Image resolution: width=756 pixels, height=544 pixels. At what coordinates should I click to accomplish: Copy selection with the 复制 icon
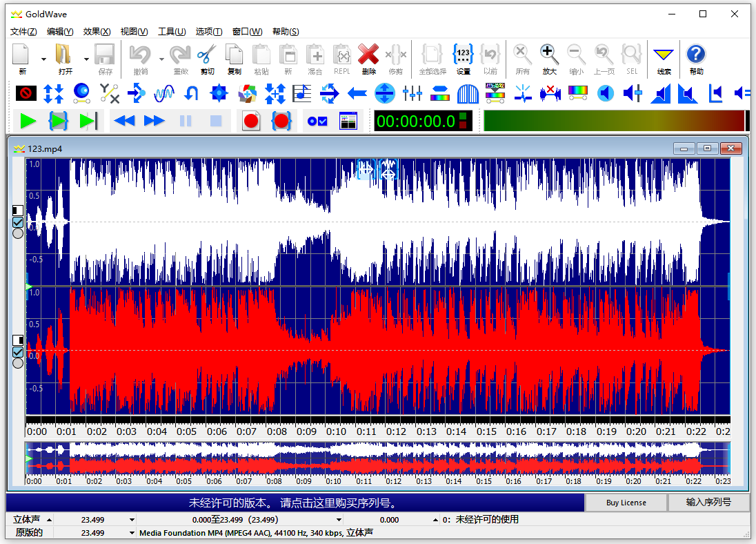235,59
